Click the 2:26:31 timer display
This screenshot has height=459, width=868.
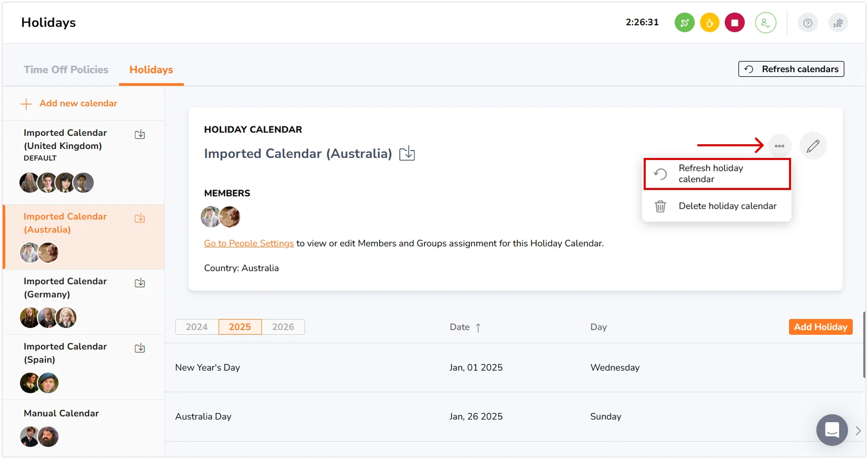pyautogui.click(x=642, y=22)
